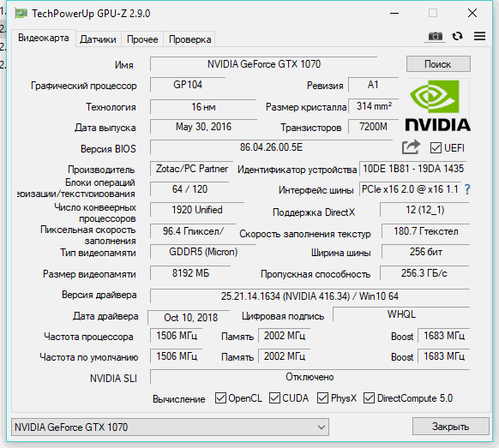Expand the NVIDIA GeForce GTX 1070 dropdown
Image resolution: width=499 pixels, height=448 pixels.
[x=170, y=427]
